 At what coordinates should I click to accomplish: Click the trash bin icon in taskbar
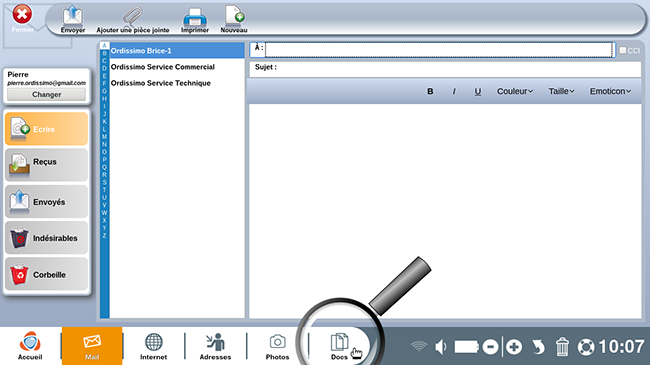tap(562, 347)
